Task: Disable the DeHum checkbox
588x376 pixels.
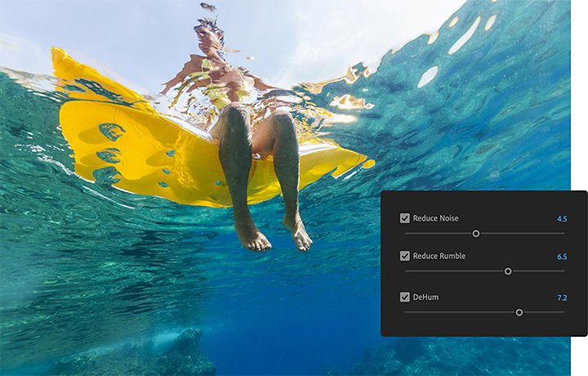Action: (404, 298)
